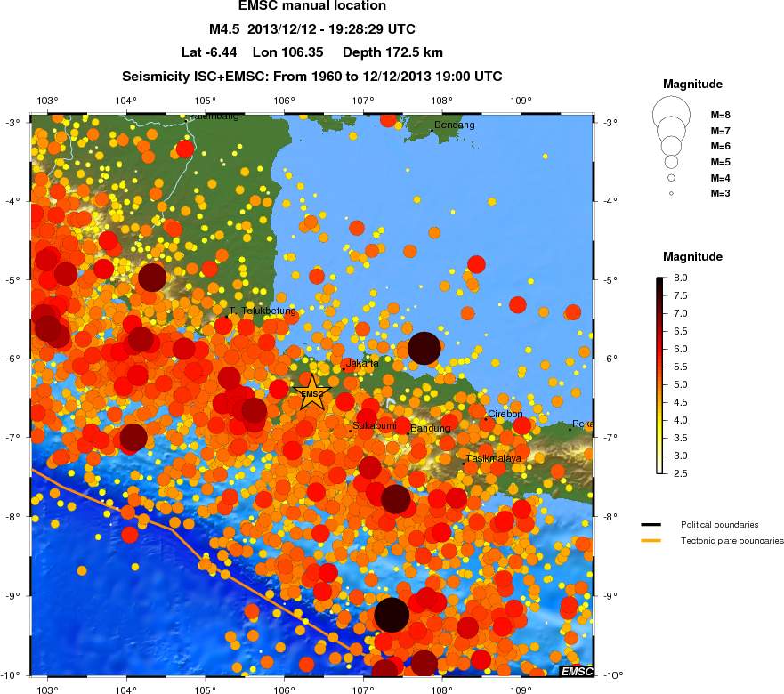Click the 'Magnitude' heading above color scale
The height and width of the screenshot is (694, 784).
pos(692,257)
